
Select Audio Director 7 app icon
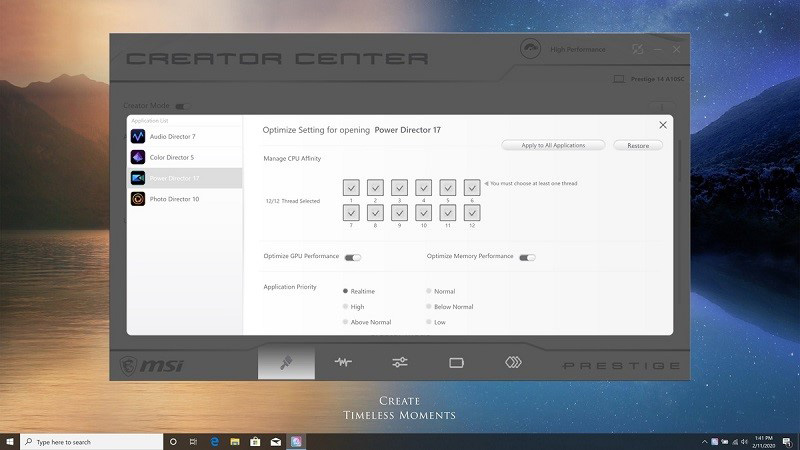pos(138,136)
